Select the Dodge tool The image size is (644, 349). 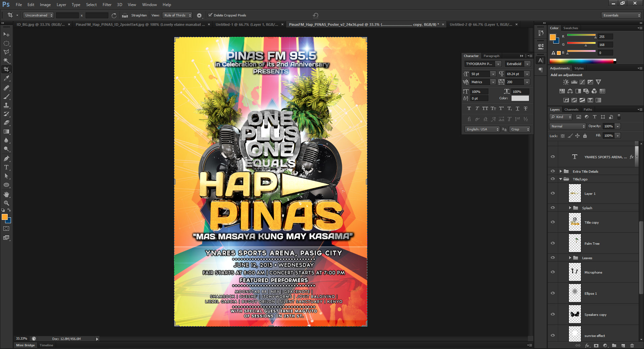tap(6, 149)
